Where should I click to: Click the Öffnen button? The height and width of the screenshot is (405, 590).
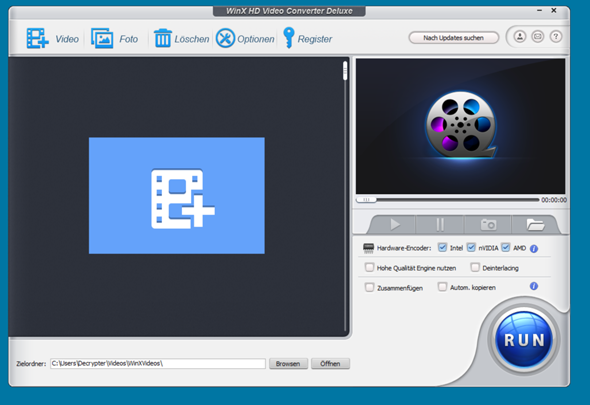[x=330, y=364]
